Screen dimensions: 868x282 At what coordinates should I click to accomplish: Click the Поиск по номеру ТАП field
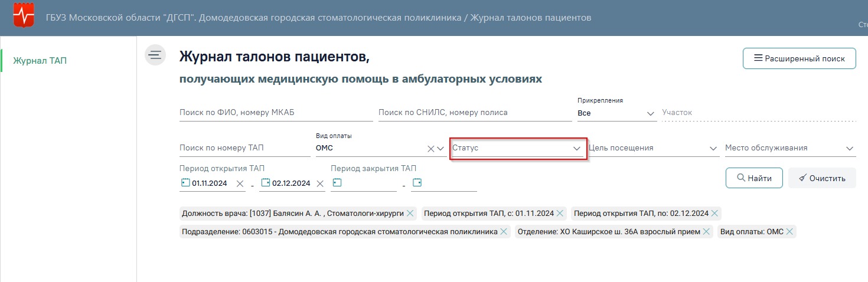coord(244,148)
